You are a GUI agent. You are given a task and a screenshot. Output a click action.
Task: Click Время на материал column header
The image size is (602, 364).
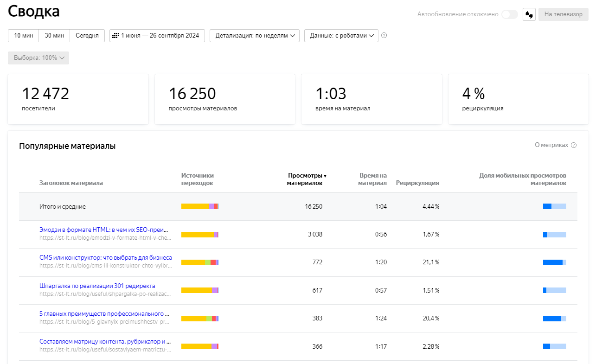372,179
